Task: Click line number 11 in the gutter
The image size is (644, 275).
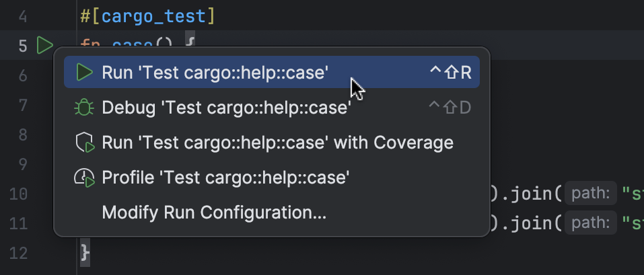Action: [x=19, y=223]
